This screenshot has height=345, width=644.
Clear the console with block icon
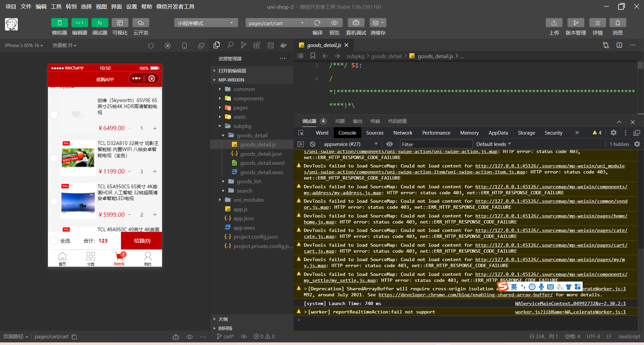point(313,144)
